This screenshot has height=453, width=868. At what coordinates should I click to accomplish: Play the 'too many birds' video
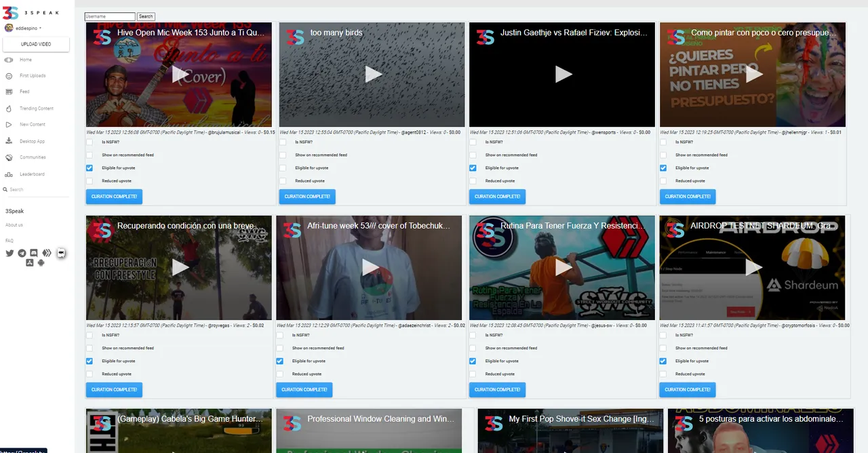tap(372, 74)
